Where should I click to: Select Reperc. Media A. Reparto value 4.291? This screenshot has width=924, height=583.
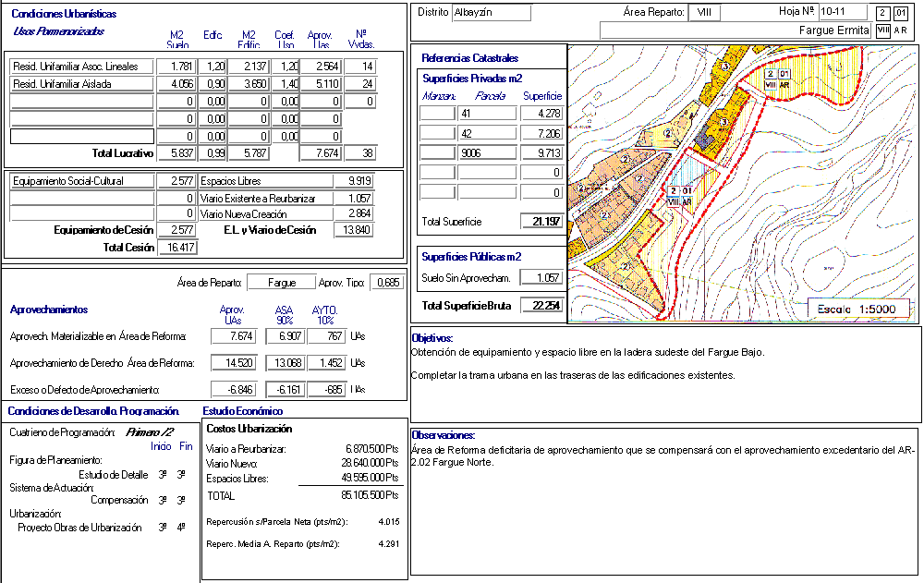point(388,544)
